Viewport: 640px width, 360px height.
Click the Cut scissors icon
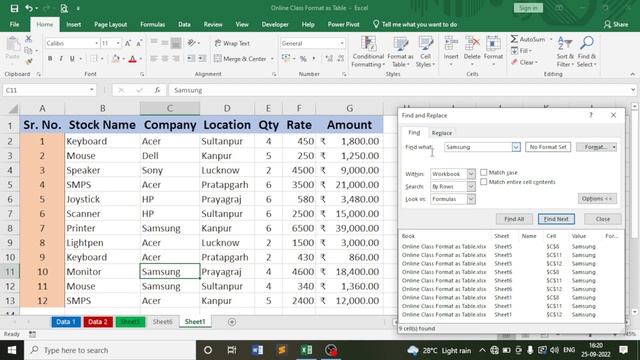pyautogui.click(x=28, y=39)
